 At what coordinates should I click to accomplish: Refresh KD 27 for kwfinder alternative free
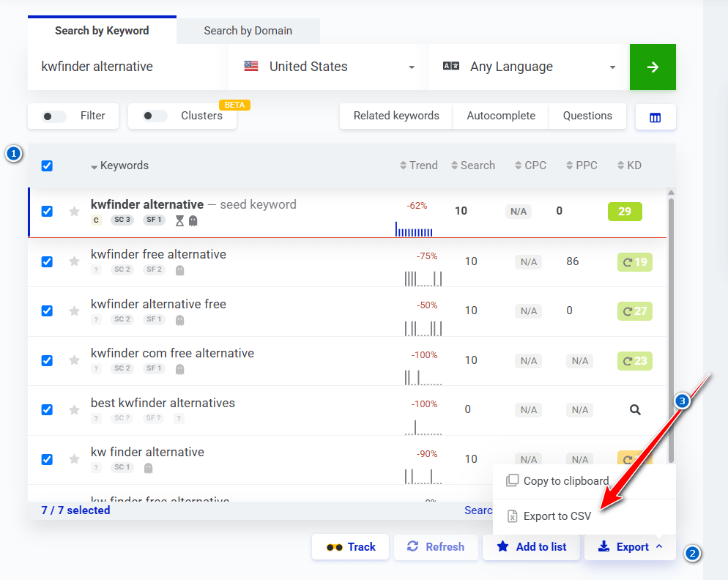coord(635,311)
